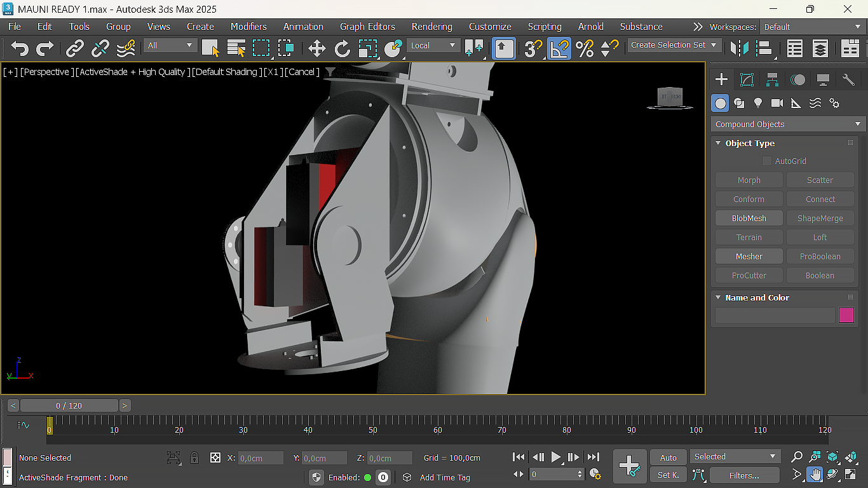This screenshot has height=488, width=868.
Task: Click the Redo arrow in the toolbar
Action: [45, 48]
